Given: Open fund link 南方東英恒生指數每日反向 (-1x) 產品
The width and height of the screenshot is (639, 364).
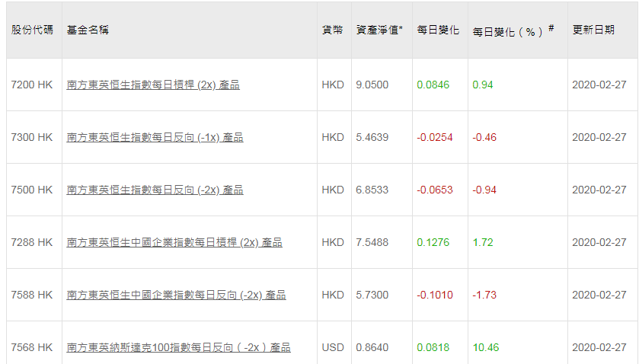Looking at the screenshot, I should point(155,137).
